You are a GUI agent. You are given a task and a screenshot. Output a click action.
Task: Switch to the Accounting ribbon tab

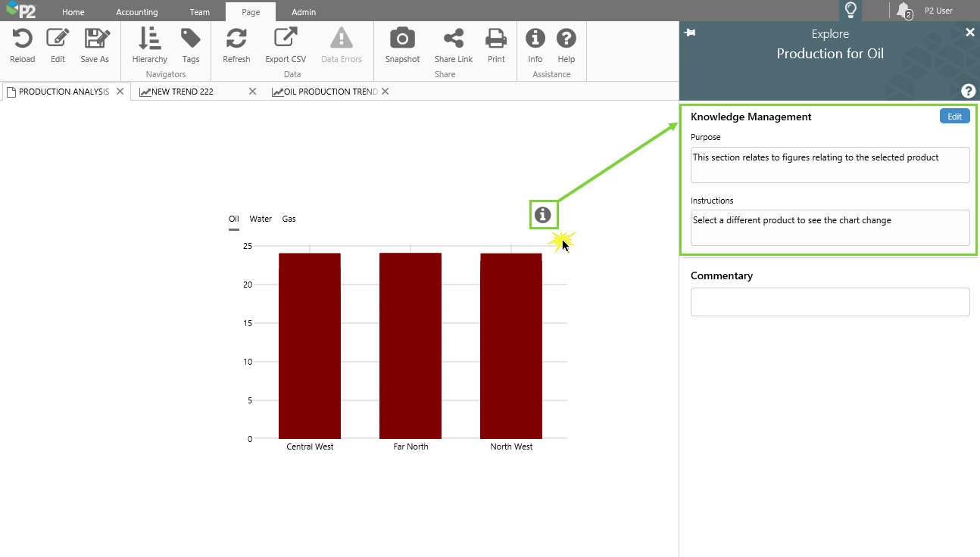pos(137,12)
